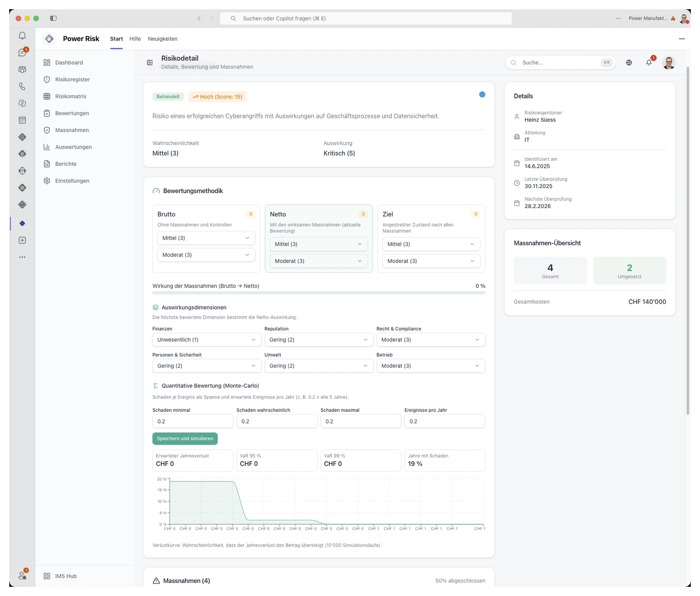Expand the Betrieb dimension dropdown
Screen dimensions: 700x596
point(430,366)
